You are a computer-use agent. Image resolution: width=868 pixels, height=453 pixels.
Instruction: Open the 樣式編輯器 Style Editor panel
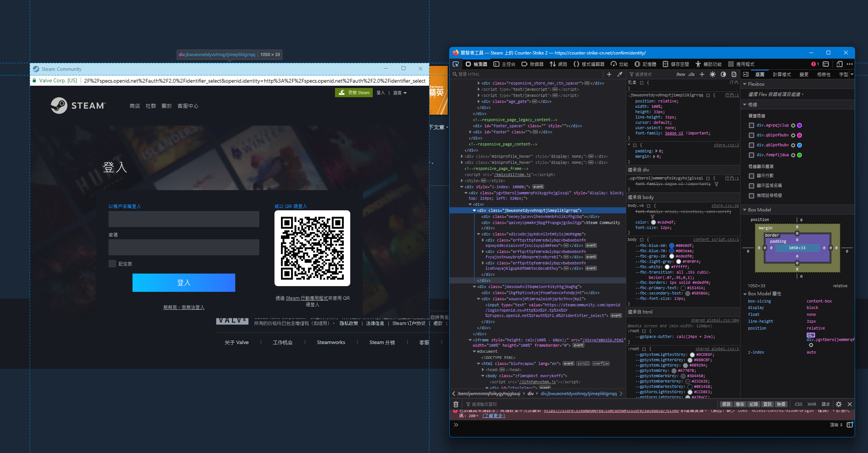(x=589, y=64)
